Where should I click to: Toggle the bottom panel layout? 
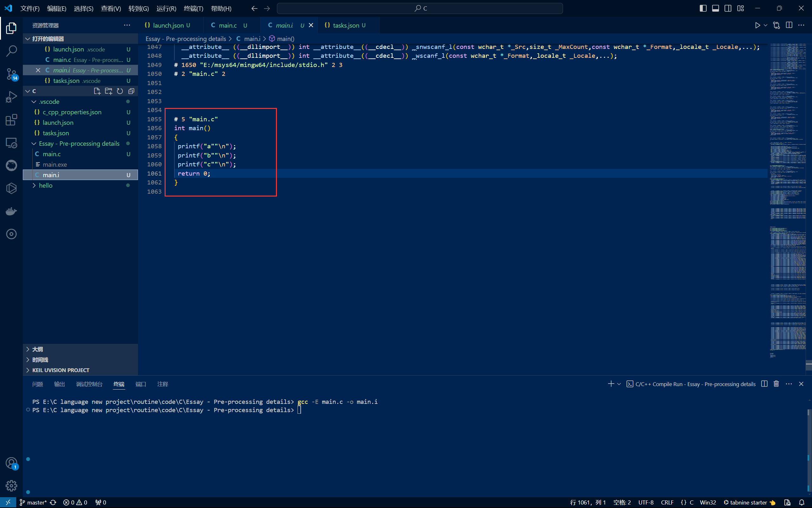[x=715, y=8]
